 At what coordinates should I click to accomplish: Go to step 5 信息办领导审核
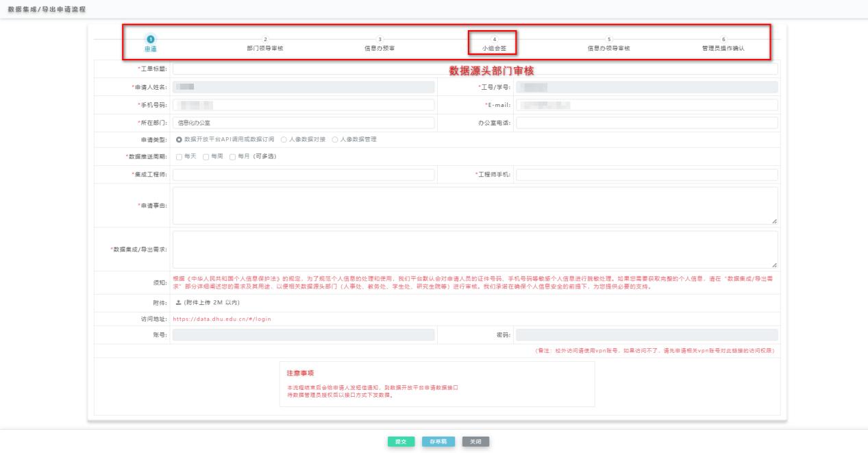(608, 39)
